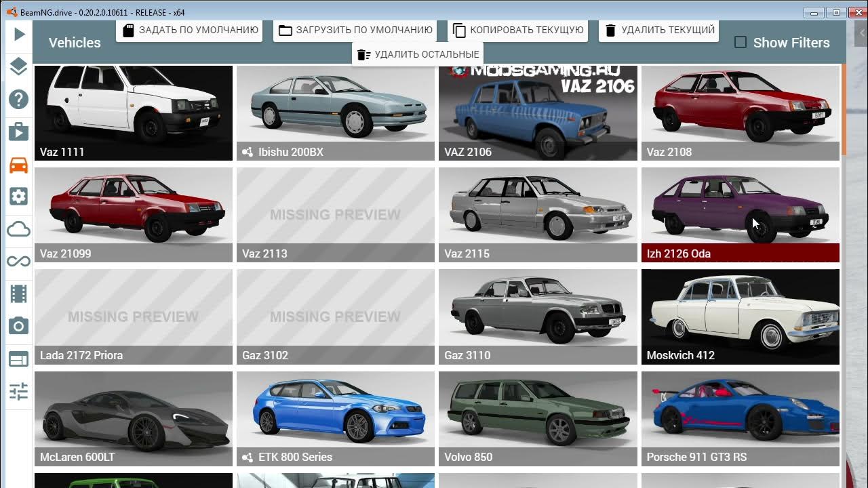868x488 pixels.
Task: Click the configurations icon beside Ibishu 200BX
Action: [248, 152]
